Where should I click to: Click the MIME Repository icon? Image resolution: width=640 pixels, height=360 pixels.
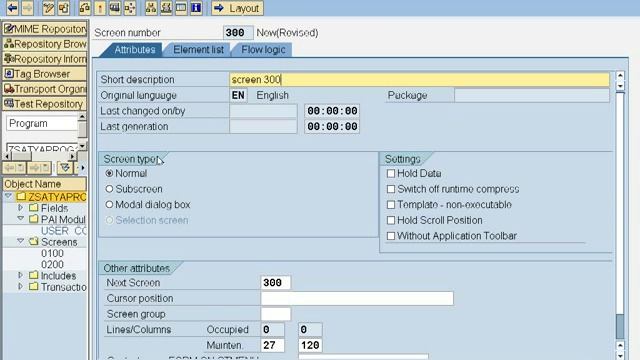tap(9, 29)
